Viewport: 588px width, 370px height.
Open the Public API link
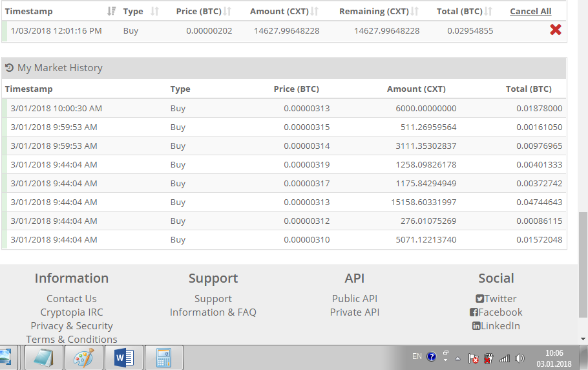[x=354, y=298]
